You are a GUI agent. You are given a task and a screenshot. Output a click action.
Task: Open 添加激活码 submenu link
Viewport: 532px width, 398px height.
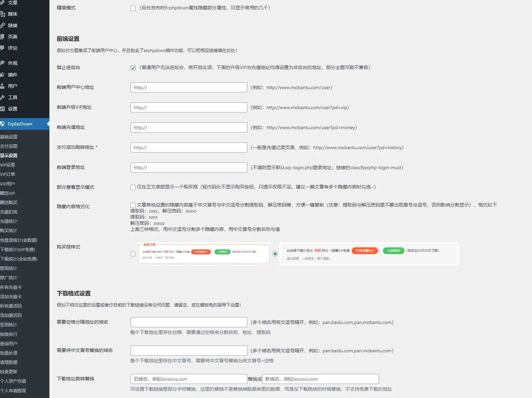pyautogui.click(x=11, y=315)
